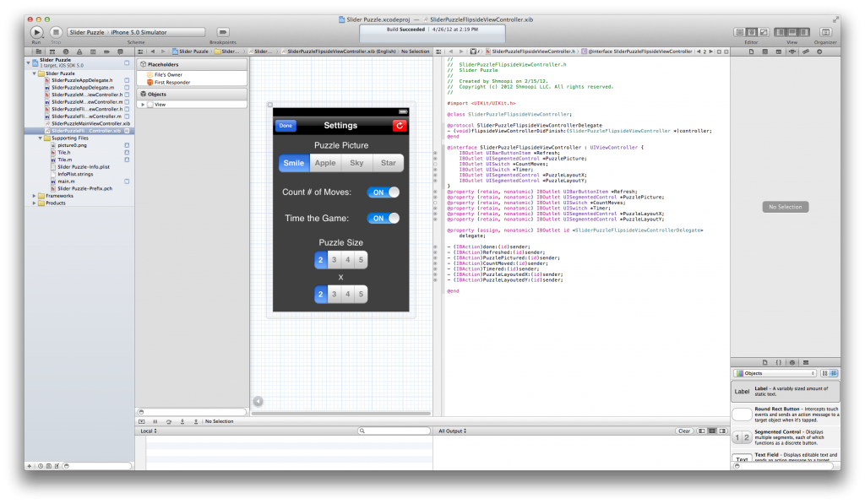Toggle the Time the Game switch
The width and height of the screenshot is (865, 504).
pos(384,219)
